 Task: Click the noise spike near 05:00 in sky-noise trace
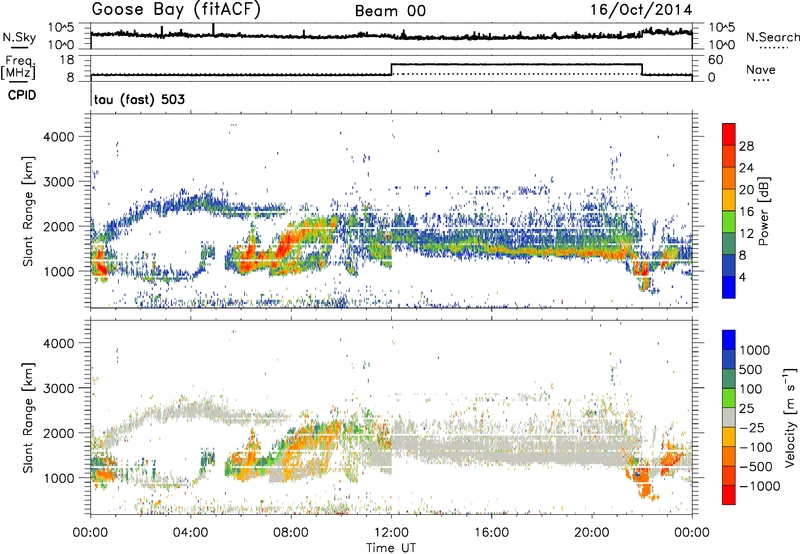point(213,29)
